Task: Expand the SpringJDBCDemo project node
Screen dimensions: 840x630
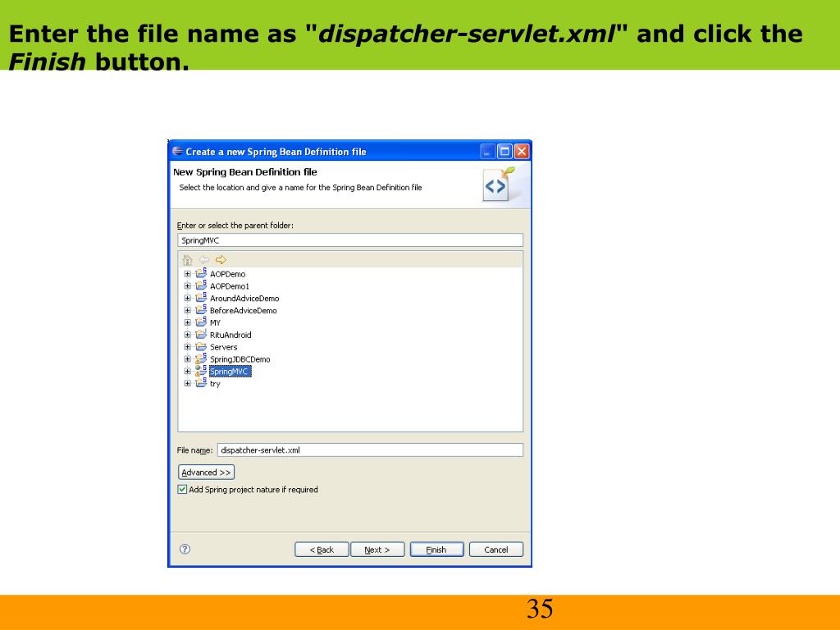Action: click(187, 359)
